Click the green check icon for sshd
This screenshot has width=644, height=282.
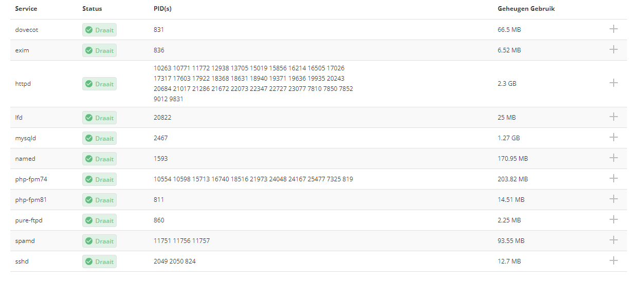coord(89,261)
